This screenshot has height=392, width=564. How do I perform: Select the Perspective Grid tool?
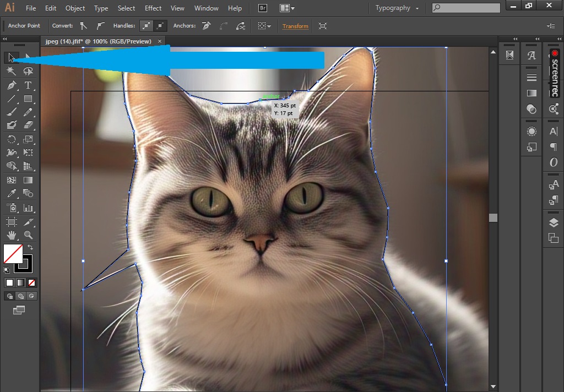coord(28,166)
